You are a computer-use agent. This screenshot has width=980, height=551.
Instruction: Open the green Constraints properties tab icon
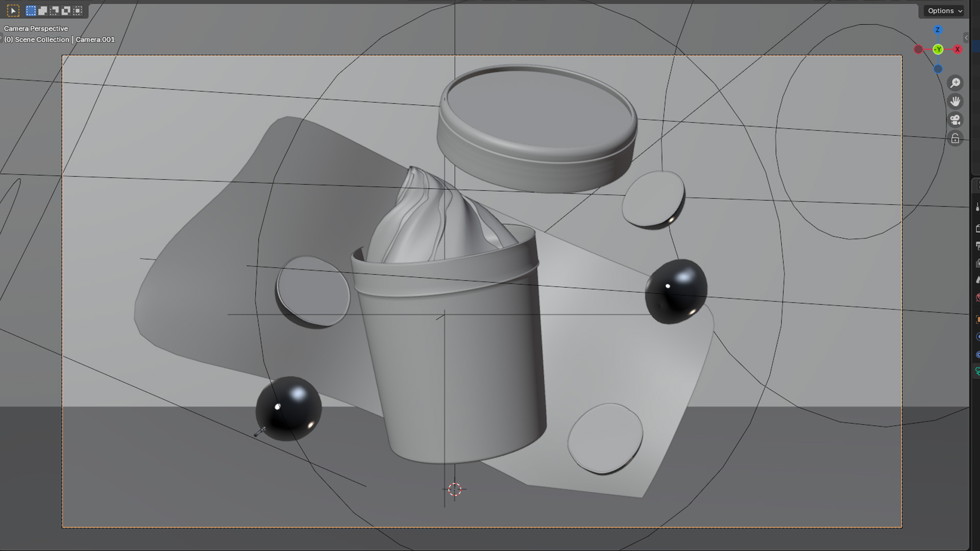click(977, 371)
